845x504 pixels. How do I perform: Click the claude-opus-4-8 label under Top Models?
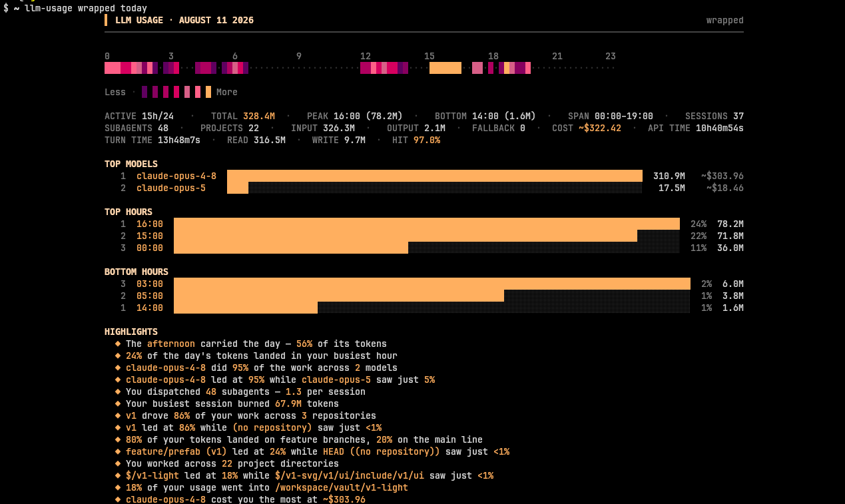pyautogui.click(x=176, y=176)
